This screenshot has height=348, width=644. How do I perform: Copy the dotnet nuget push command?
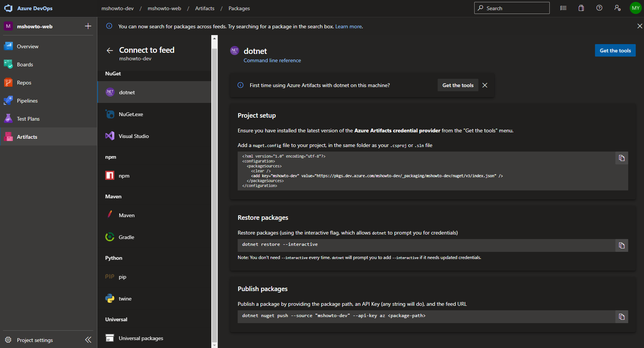point(622,317)
